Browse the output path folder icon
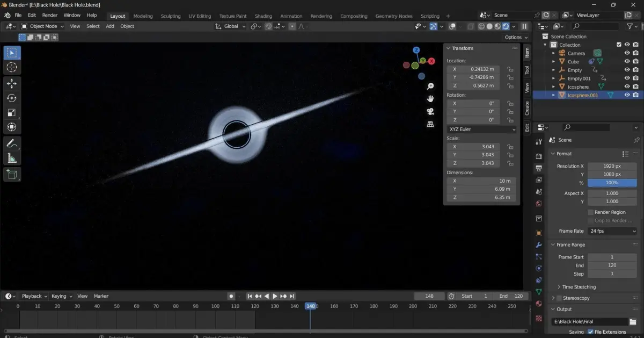 [633, 322]
